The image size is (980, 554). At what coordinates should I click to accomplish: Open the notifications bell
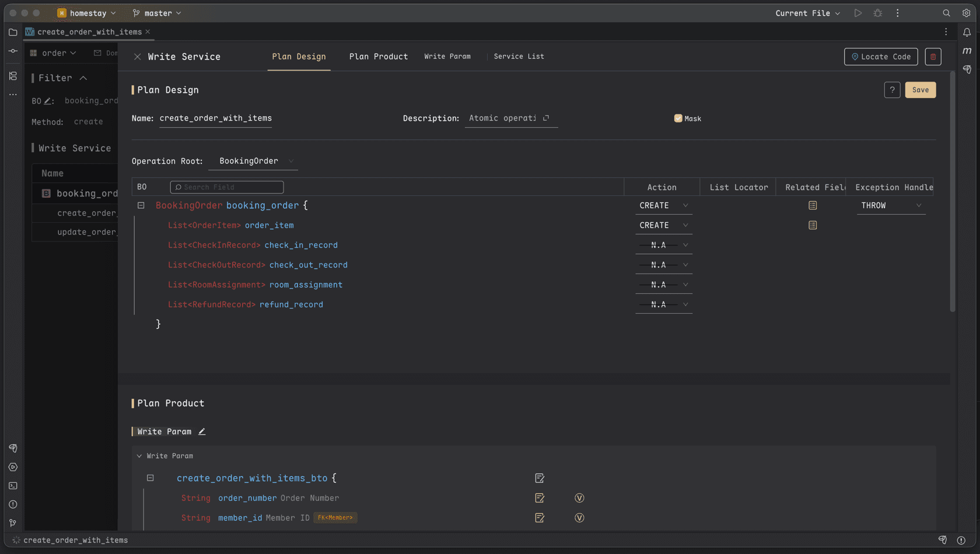pyautogui.click(x=967, y=33)
